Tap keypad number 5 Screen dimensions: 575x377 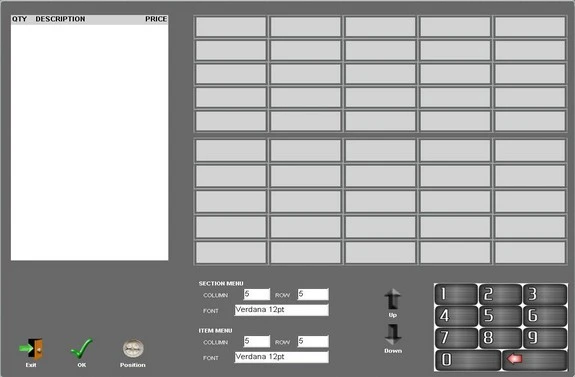500,316
